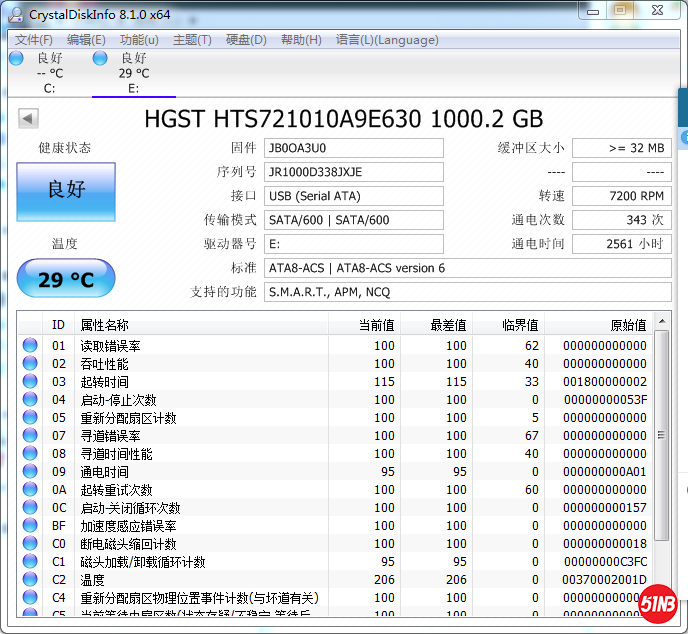Click the status orb for 起转时间 row
This screenshot has width=688, height=634.
pos(30,382)
